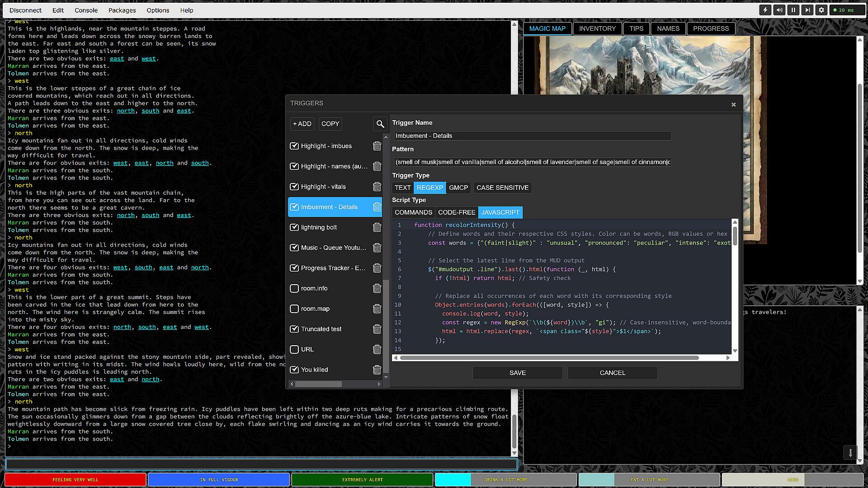The image size is (868, 488).
Task: Enable the room.map trigger checkbox
Action: pos(294,309)
